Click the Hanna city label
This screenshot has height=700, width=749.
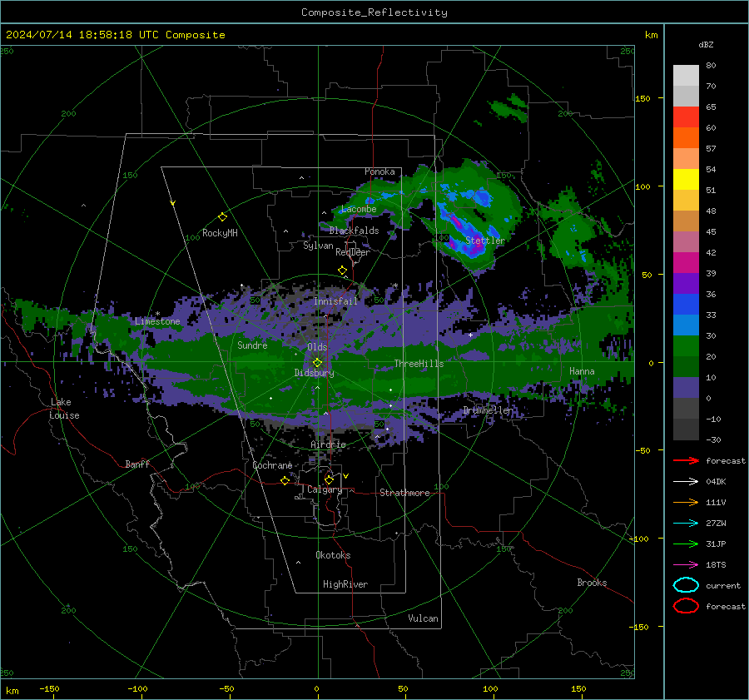[x=582, y=371]
